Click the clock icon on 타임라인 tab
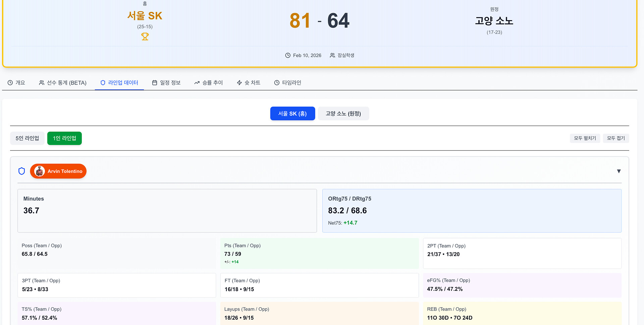Viewport: 644px width, 325px height. point(277,83)
